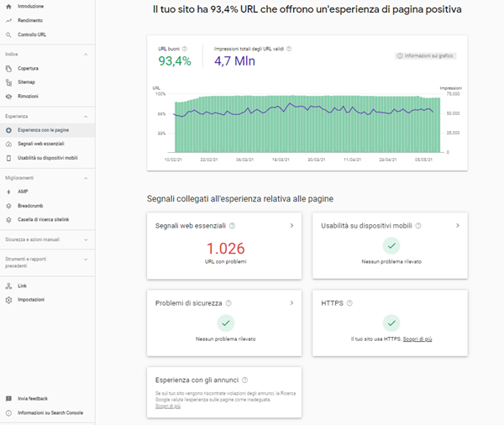Expand Sicurezza e azioni manuali section
This screenshot has width=504, height=425.
[x=86, y=240]
